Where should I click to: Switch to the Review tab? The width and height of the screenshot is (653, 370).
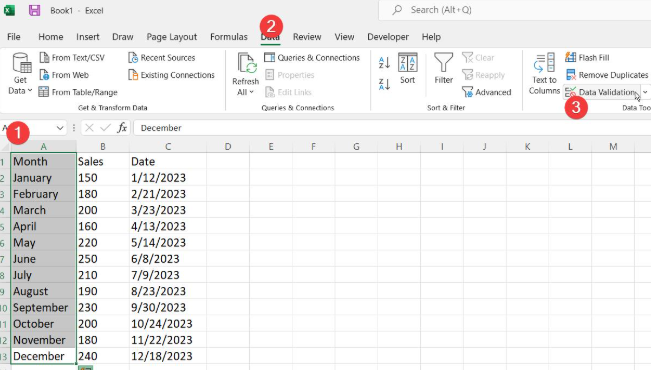click(x=307, y=37)
